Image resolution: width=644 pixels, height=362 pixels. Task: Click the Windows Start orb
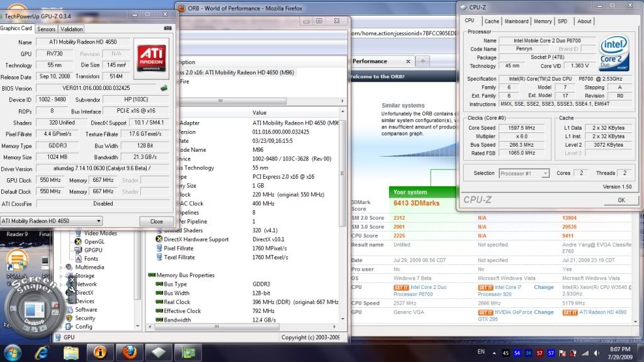(13, 351)
